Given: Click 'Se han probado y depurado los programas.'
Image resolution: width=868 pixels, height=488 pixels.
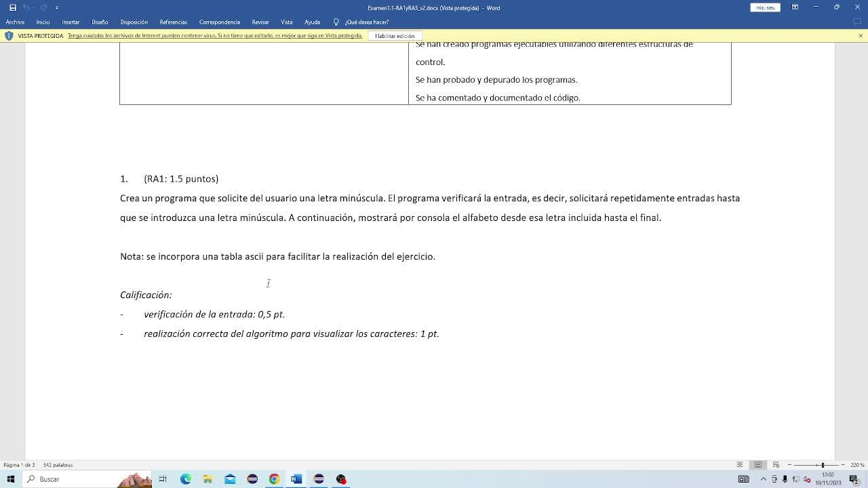Looking at the screenshot, I should pos(496,80).
